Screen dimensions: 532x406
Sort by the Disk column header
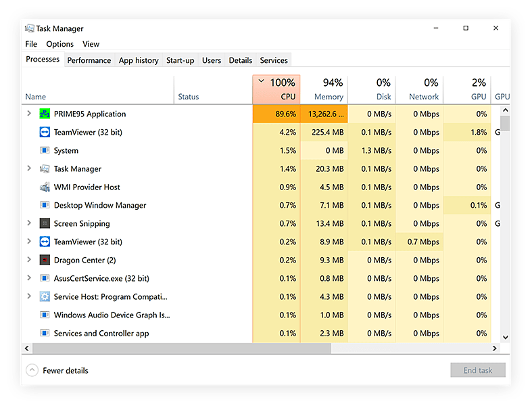[x=372, y=90]
